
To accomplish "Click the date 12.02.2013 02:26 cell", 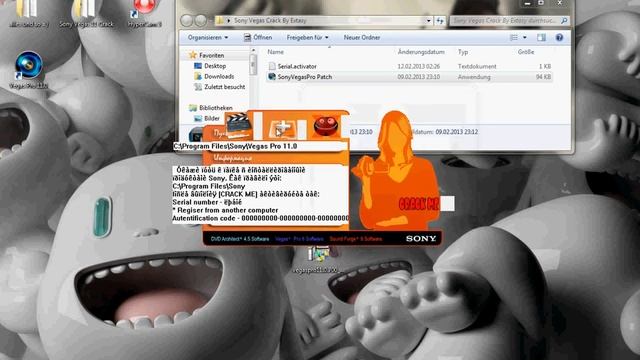I will click(x=419, y=66).
